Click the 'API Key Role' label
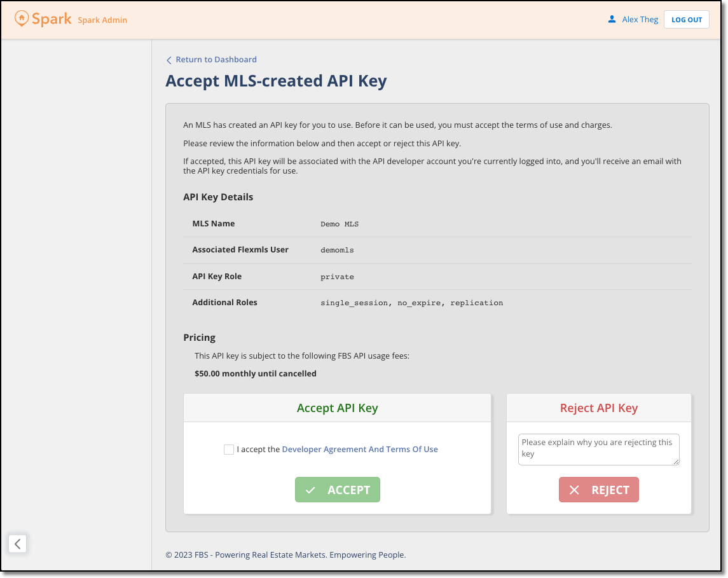 click(x=217, y=276)
